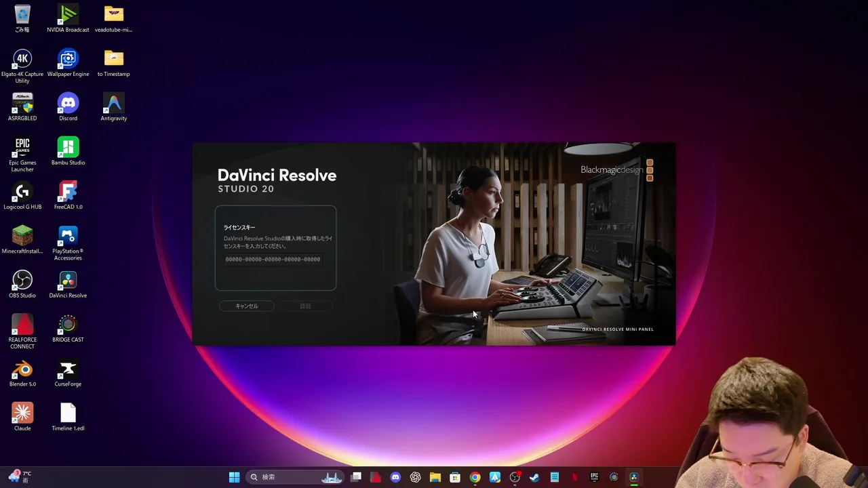Select the ASRRGBLED desktop icon

coord(22,107)
